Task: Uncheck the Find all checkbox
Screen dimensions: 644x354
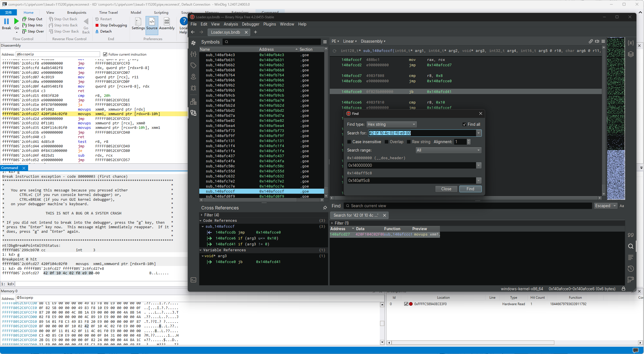Action: (x=464, y=124)
